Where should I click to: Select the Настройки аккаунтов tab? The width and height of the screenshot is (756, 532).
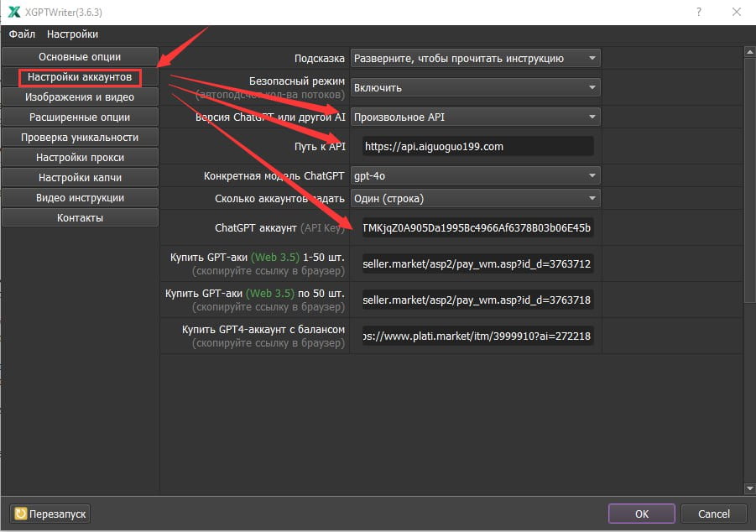tap(80, 77)
